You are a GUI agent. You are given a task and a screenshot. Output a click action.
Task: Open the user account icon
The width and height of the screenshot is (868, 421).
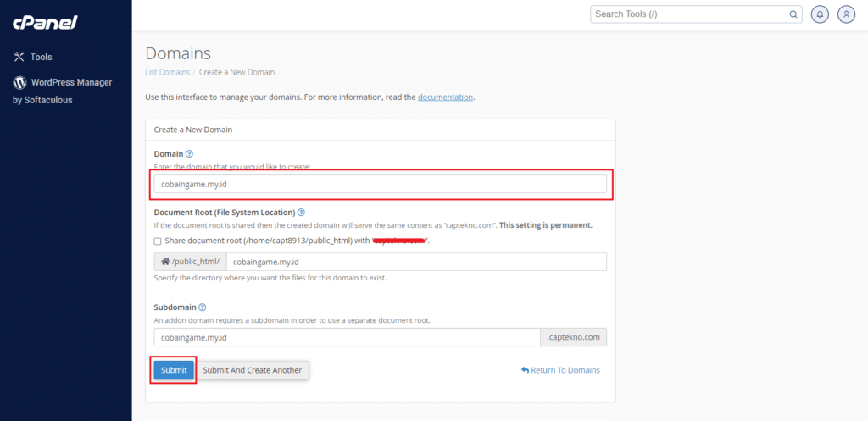click(847, 14)
